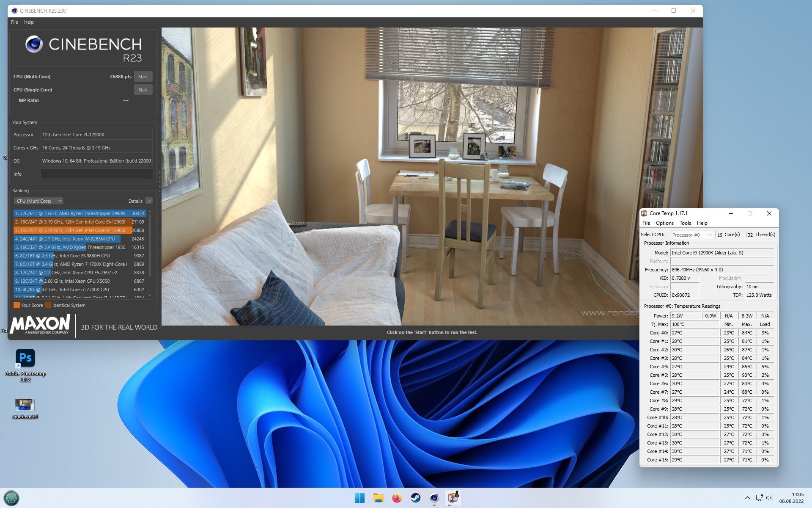Open the cinebench1 desktop image file

(x=25, y=409)
